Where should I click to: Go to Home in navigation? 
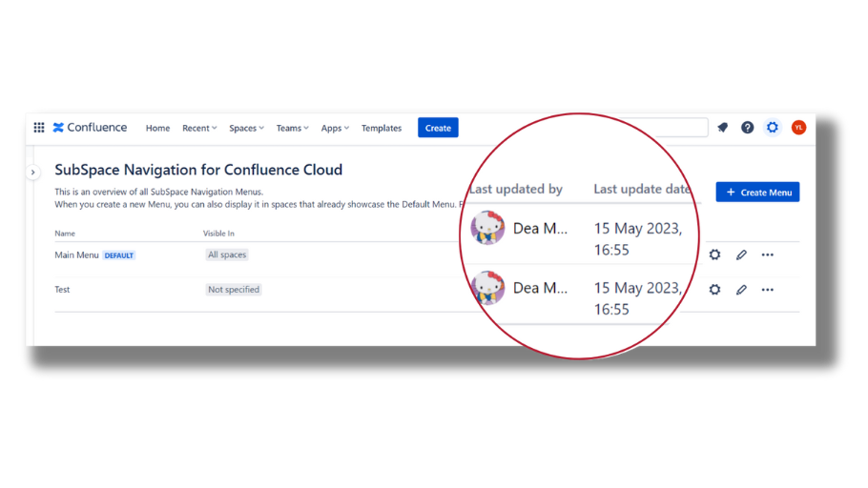(x=157, y=129)
